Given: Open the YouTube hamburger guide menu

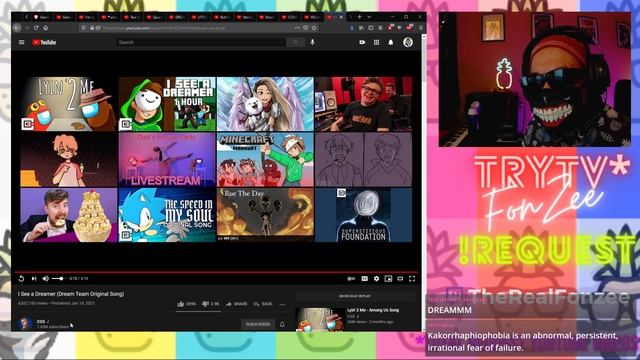Looking at the screenshot, I should point(22,42).
